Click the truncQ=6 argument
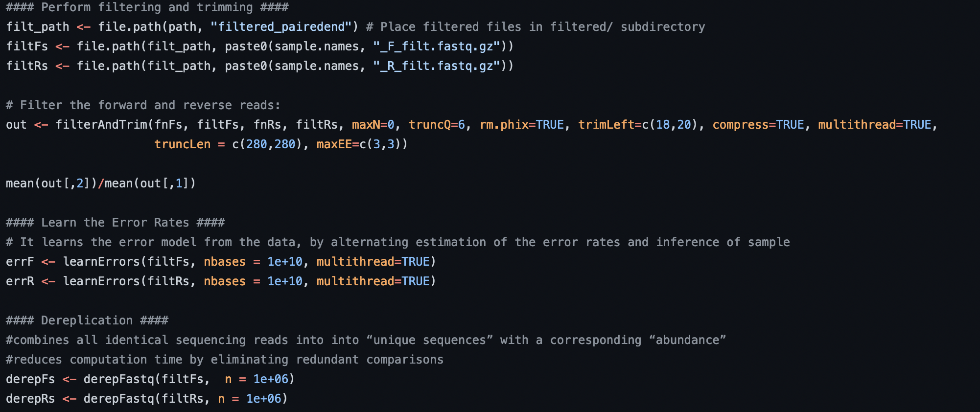 point(437,125)
